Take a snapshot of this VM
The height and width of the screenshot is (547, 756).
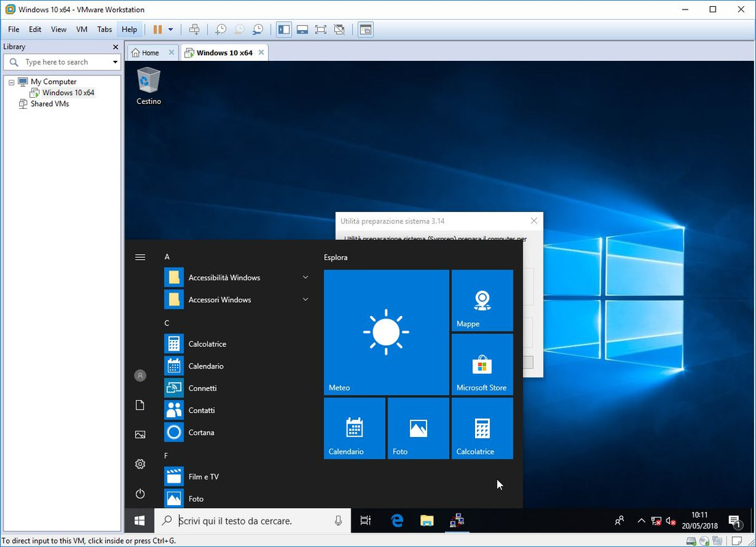[220, 29]
